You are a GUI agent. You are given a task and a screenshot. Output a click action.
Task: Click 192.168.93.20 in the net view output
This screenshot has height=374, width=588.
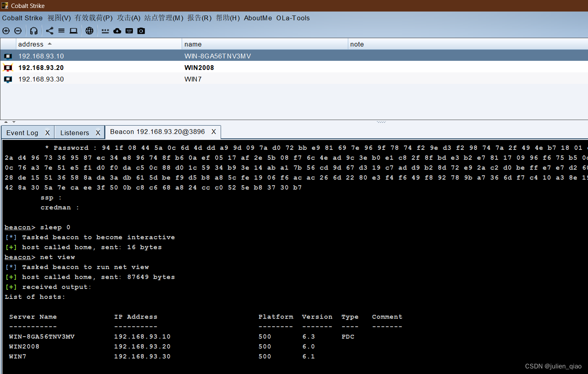point(142,347)
